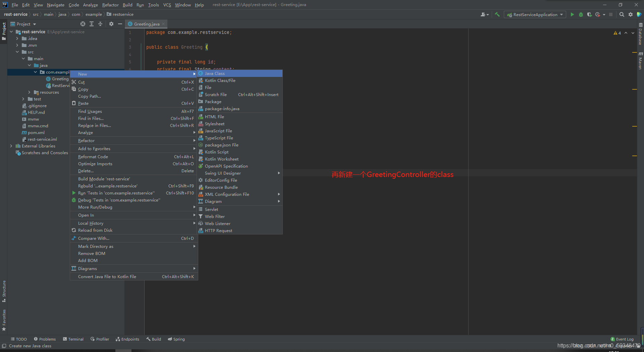Screen dimensions: 644x352
Task: Select 'Scratch File' icon in the New submenu
Action: tap(201, 94)
